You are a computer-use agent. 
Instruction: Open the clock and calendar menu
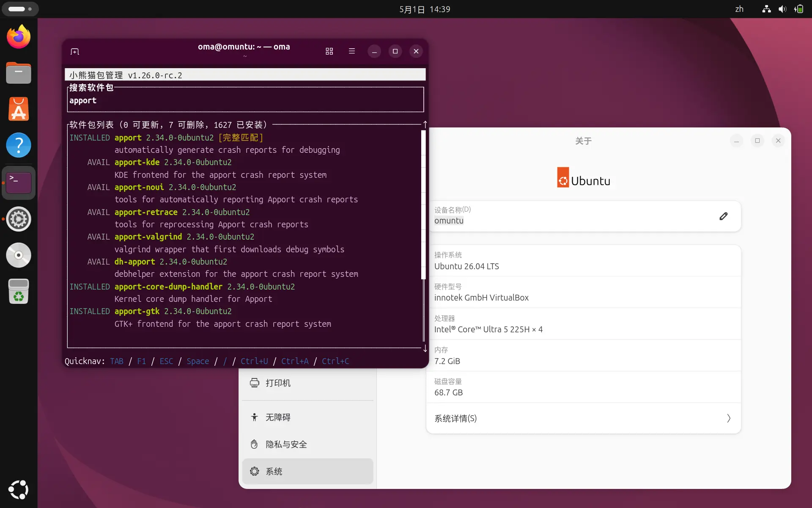coord(425,9)
